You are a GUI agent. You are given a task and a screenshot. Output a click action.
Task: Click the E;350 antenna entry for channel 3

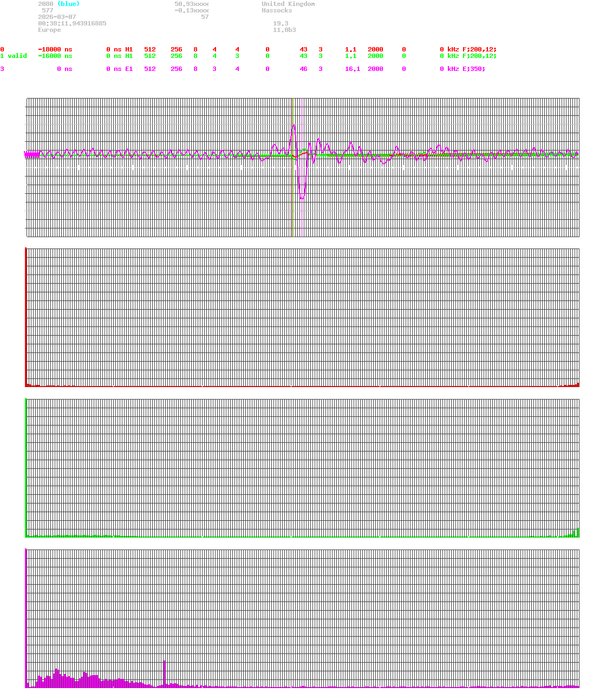click(474, 69)
